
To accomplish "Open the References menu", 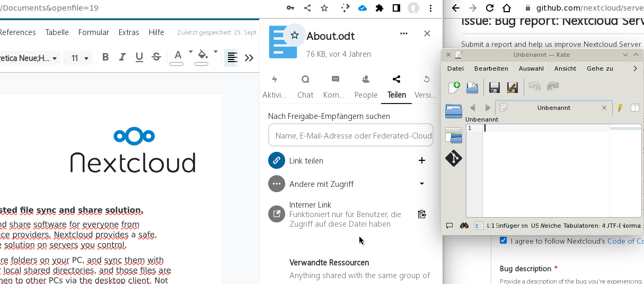I will (x=18, y=32).
